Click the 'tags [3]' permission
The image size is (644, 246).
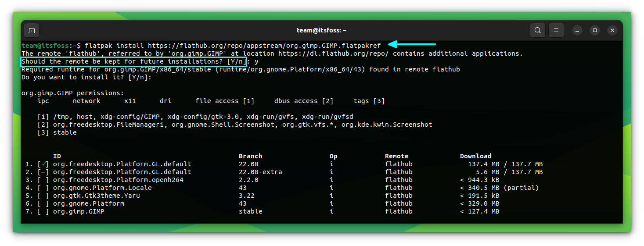[369, 101]
